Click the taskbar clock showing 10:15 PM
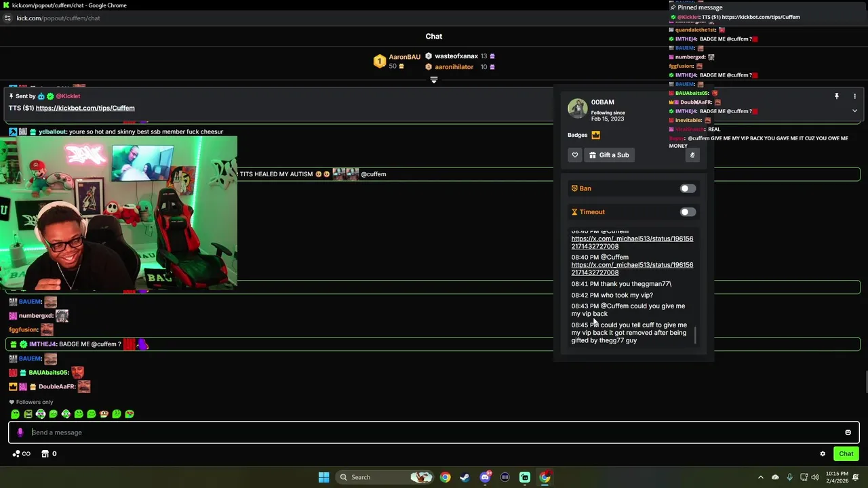Screen dimensions: 868x488 pos(837,477)
